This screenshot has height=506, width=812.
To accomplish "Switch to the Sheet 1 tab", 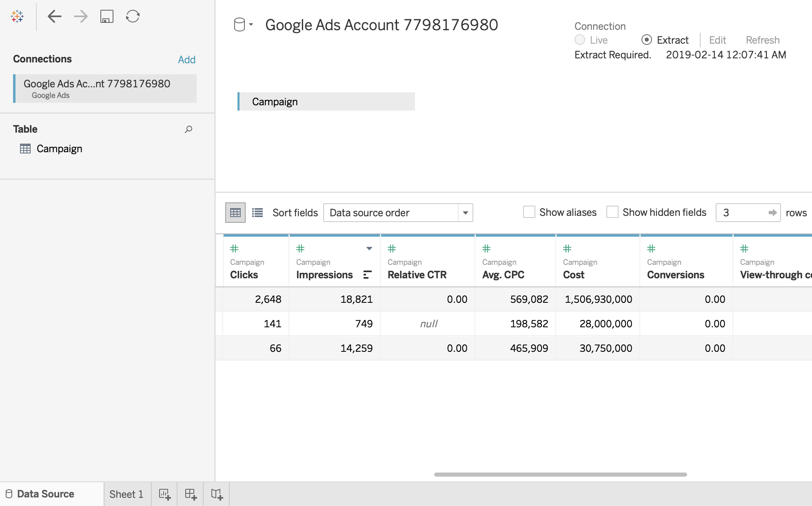I will (126, 494).
